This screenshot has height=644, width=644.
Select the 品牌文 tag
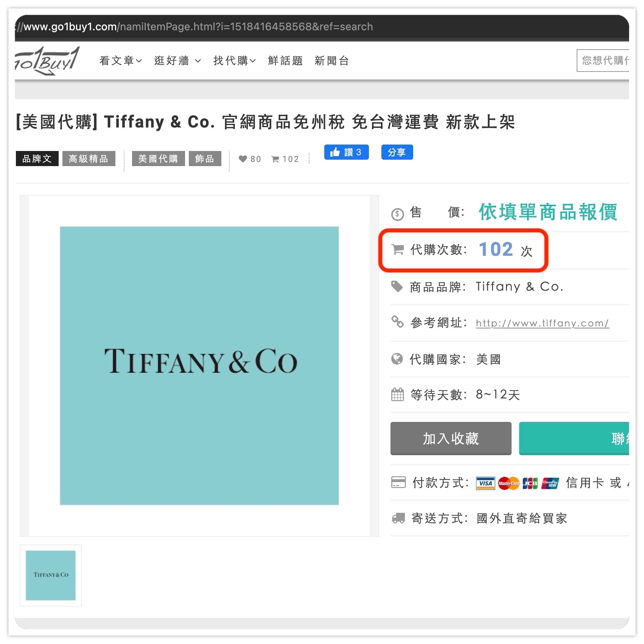[x=37, y=159]
